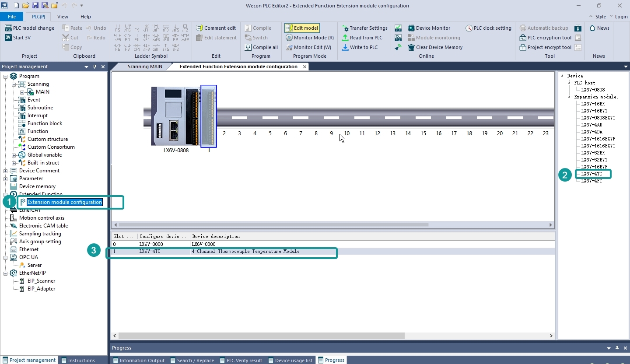Clear Device Memory
Image resolution: width=630 pixels, height=364 pixels.
point(435,47)
